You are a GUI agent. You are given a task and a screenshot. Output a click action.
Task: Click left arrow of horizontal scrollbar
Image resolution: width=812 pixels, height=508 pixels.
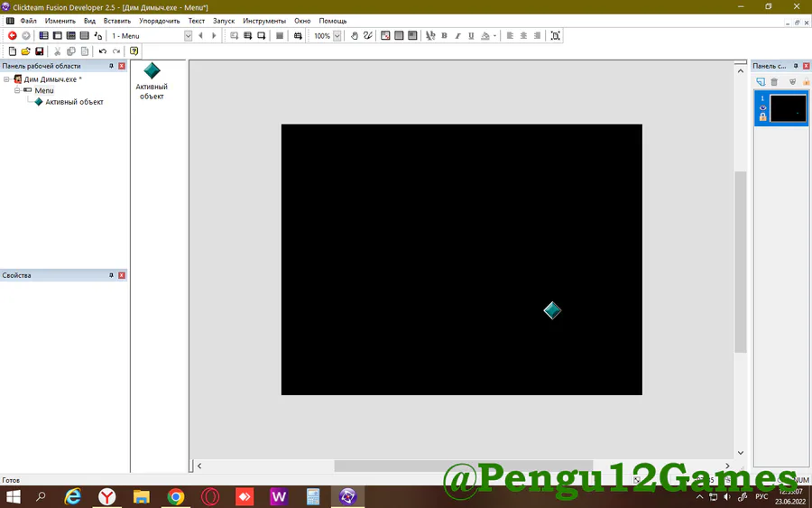tap(199, 466)
